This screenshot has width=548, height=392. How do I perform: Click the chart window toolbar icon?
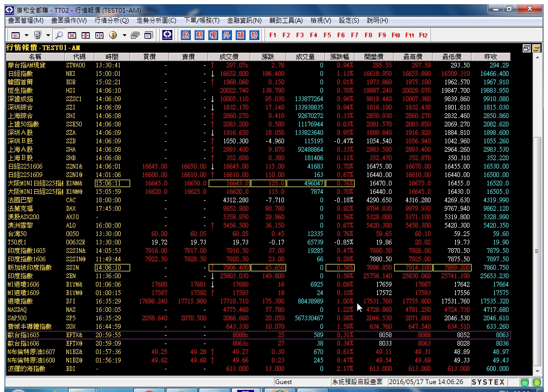(x=149, y=35)
